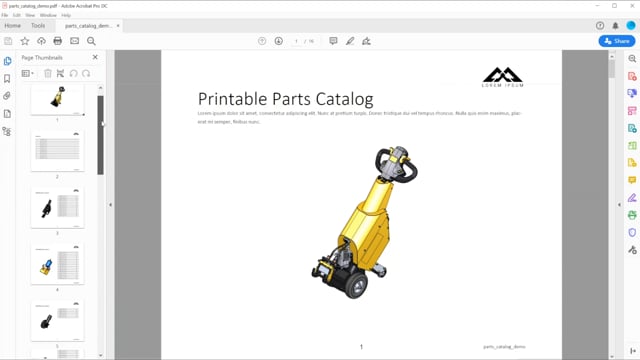Collapse the left navigation pane arrow

[x=110, y=204]
